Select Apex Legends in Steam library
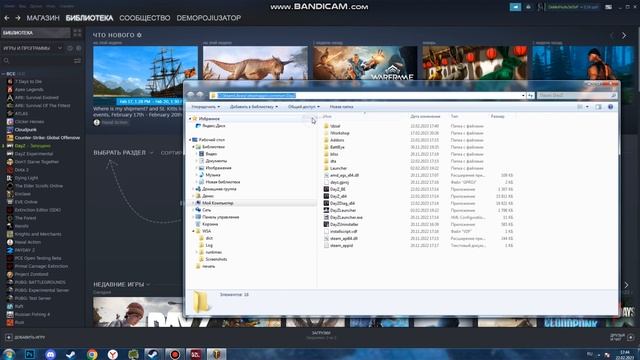Image resolution: width=640 pixels, height=360 pixels. click(29, 89)
